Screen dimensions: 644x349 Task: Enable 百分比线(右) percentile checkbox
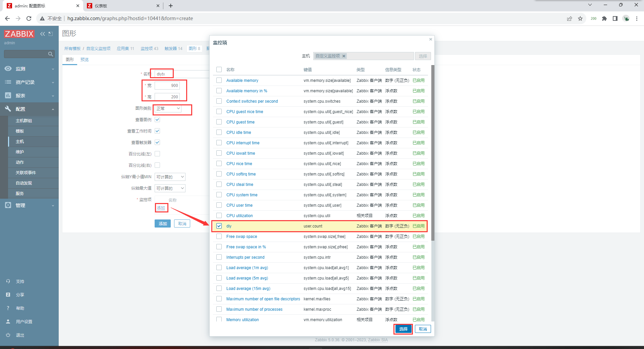tap(157, 165)
